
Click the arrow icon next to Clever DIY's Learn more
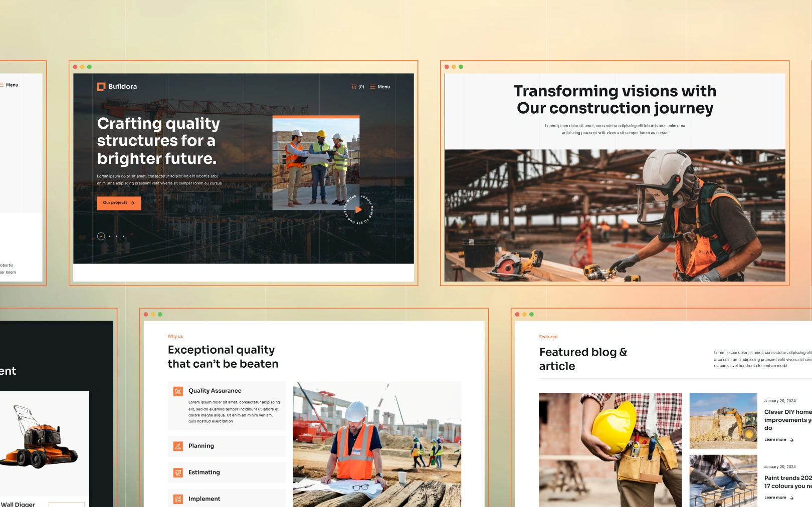791,440
